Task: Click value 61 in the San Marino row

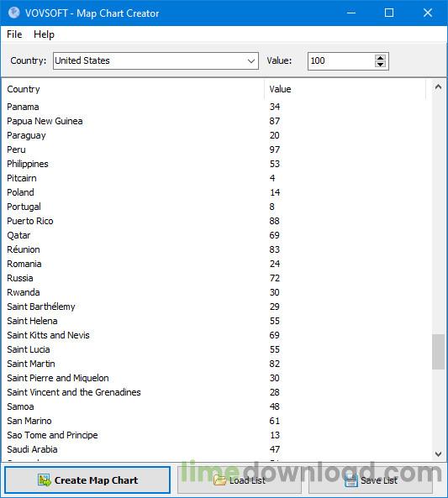Action: tap(275, 421)
